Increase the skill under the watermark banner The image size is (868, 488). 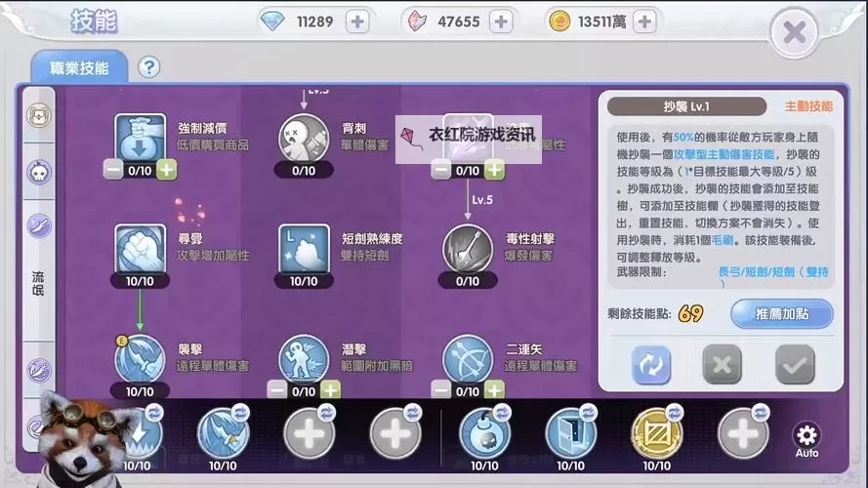tap(494, 170)
